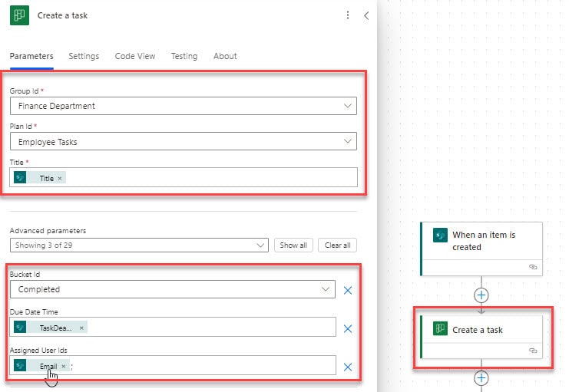Viewport: 569px width, 392px height.
Task: Collapse the panel with the left chevron
Action: point(366,15)
